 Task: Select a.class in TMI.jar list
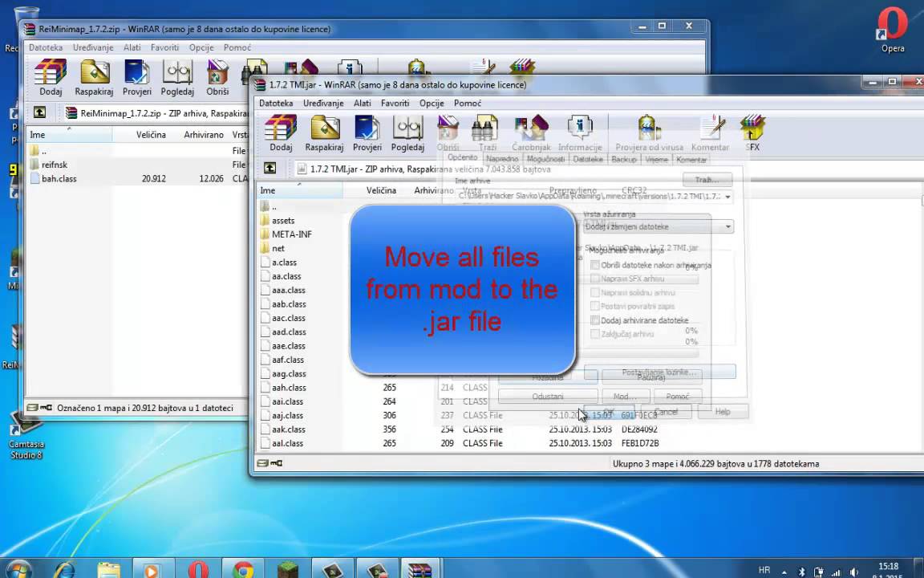click(284, 263)
